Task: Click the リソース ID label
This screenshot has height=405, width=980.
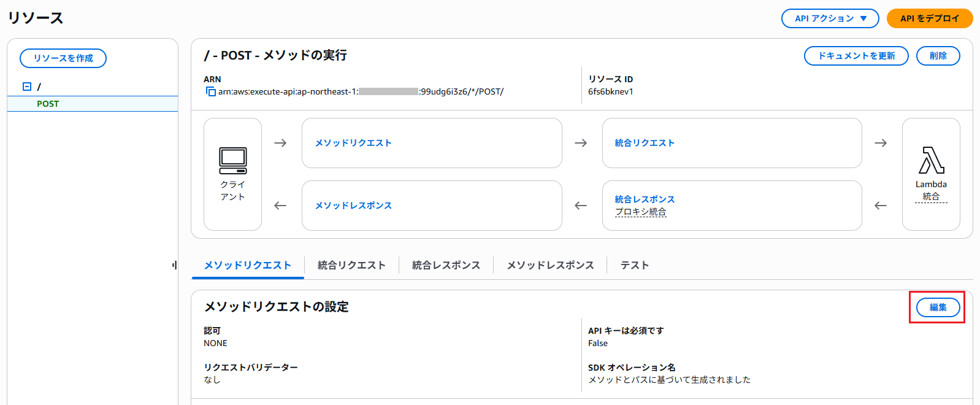Action: tap(610, 79)
